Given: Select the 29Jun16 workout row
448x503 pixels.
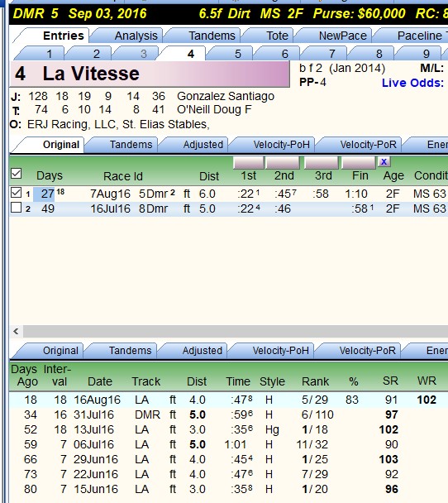Looking at the screenshot, I should (228, 459).
